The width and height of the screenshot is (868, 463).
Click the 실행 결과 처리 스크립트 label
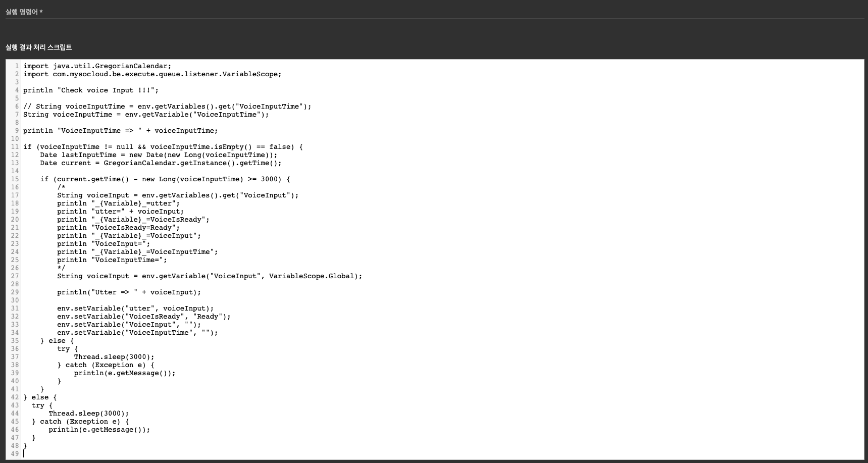(x=39, y=47)
